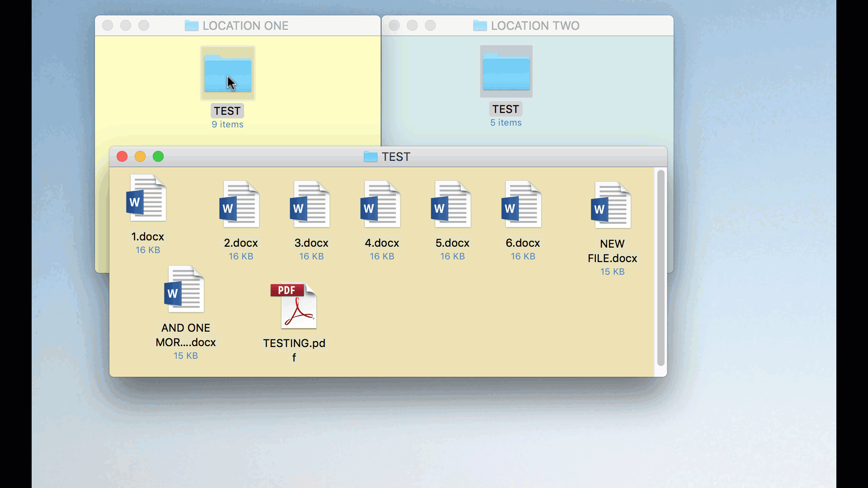
Task: Select the AND ONE MOR....docx icon
Action: coord(185,290)
